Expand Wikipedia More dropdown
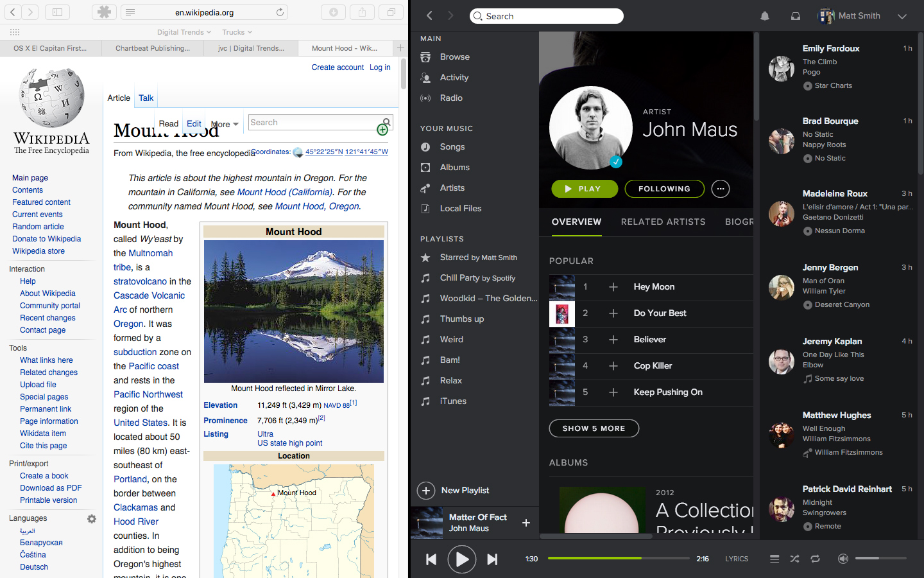 coord(226,124)
